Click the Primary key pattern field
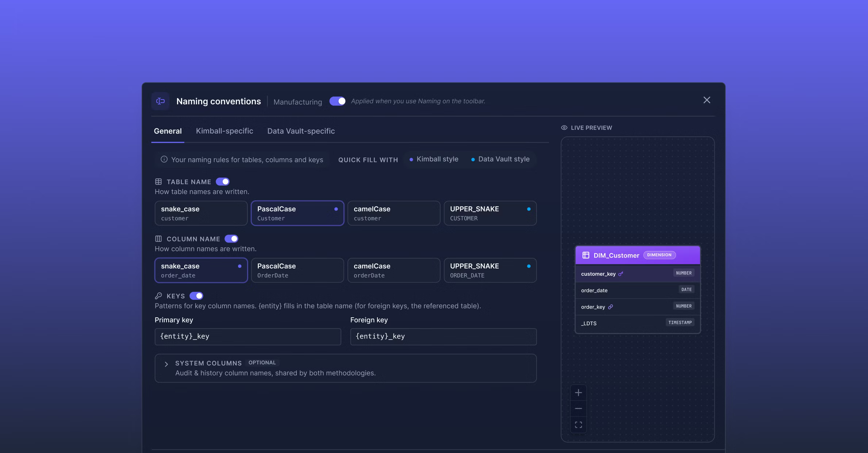Screen dimensions: 868x453 point(248,337)
